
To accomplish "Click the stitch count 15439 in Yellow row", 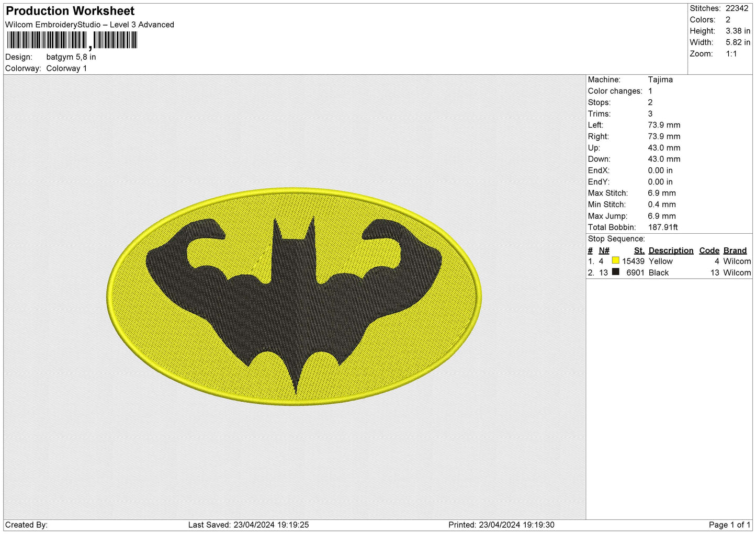I will pos(633,262).
